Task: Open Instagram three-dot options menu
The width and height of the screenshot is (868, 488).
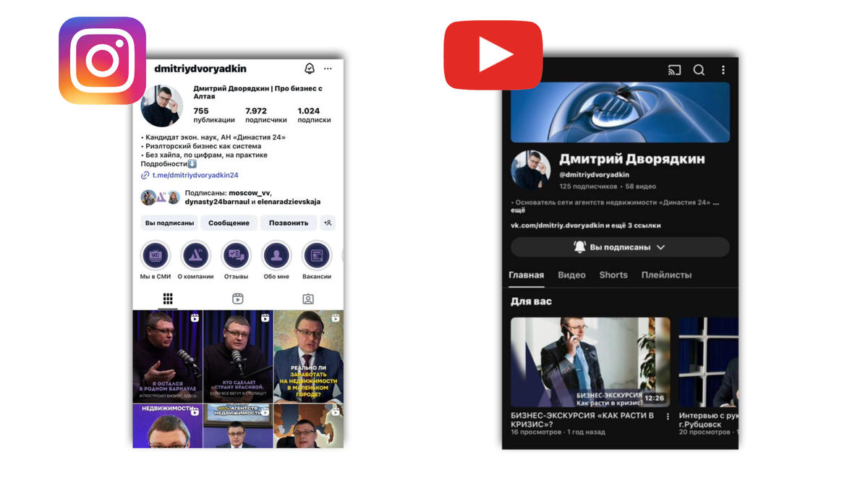Action: [x=328, y=69]
